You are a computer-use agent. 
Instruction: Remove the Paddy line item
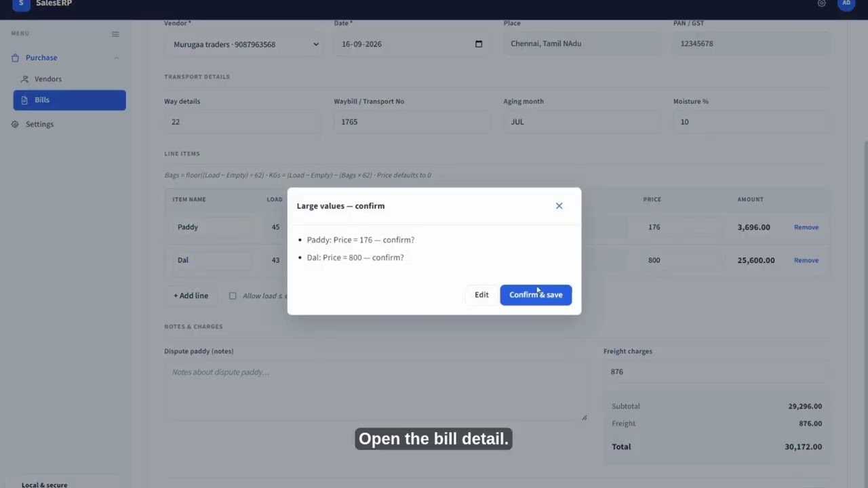tap(806, 227)
